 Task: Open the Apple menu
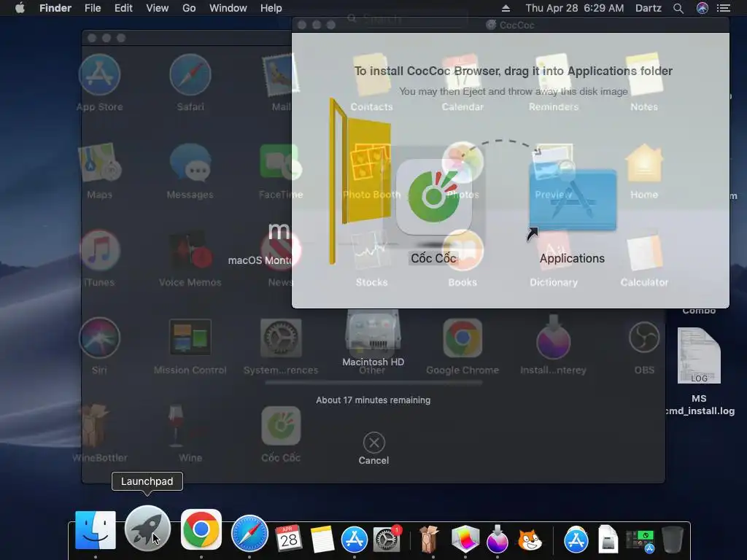[20, 8]
